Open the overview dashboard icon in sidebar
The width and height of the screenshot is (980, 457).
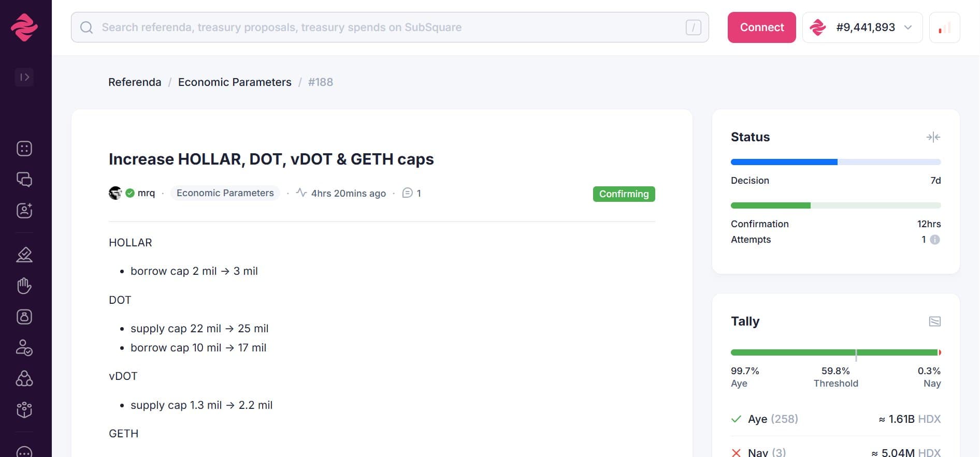[24, 149]
